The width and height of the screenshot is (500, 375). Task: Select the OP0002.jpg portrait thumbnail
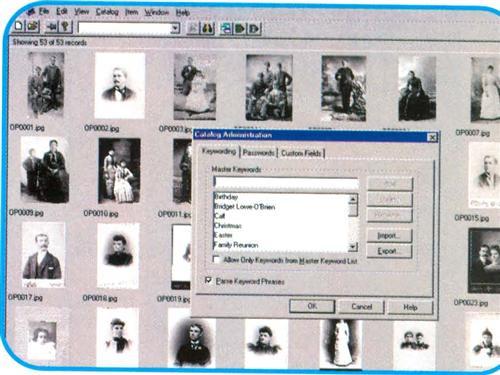pos(119,86)
